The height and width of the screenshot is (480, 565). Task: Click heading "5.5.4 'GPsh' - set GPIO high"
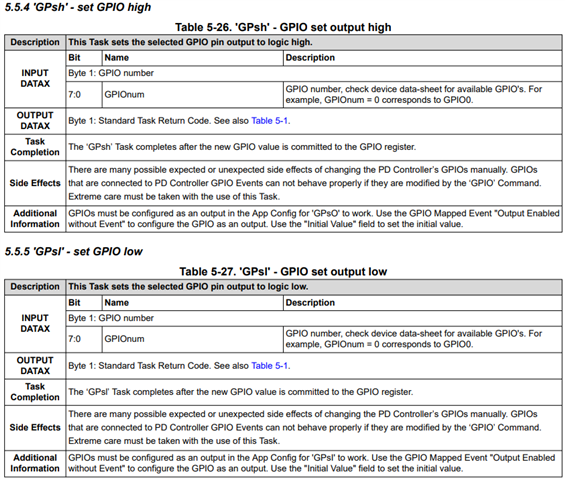tap(78, 7)
